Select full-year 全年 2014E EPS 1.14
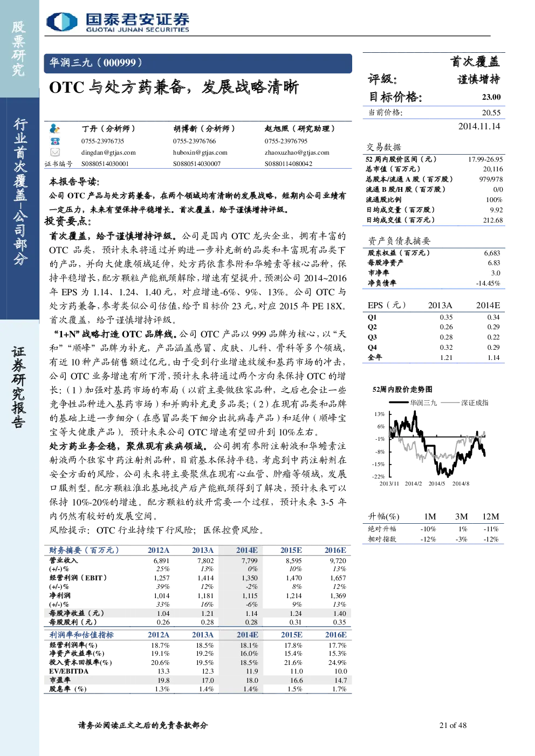Viewport: 535px width, 756px height. [x=493, y=358]
